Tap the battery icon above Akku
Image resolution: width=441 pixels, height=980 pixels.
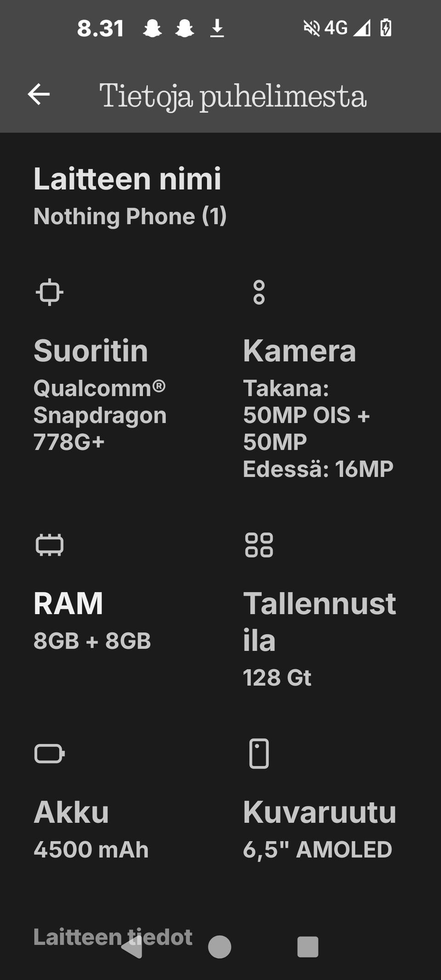[49, 753]
